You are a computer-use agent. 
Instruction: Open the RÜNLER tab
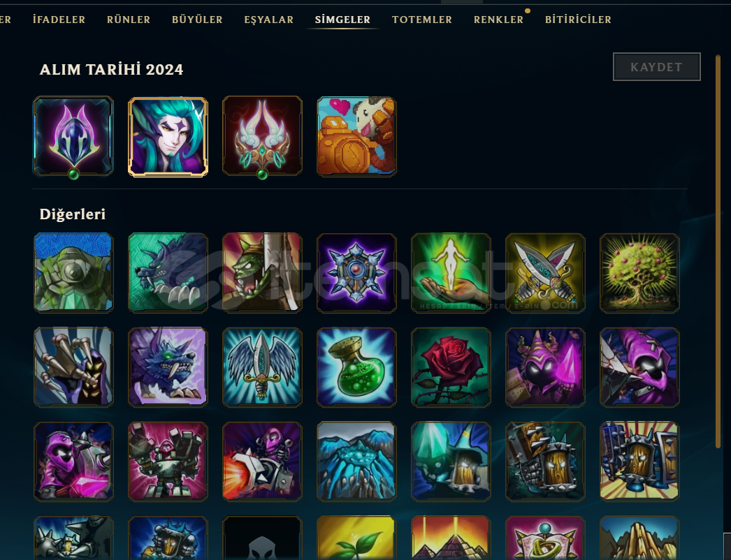tap(129, 20)
